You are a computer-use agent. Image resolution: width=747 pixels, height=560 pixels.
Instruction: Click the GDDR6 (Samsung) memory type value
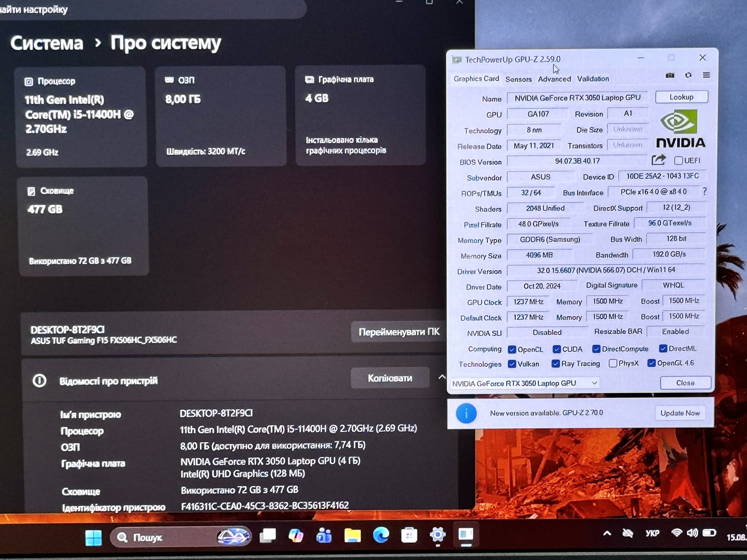[550, 239]
